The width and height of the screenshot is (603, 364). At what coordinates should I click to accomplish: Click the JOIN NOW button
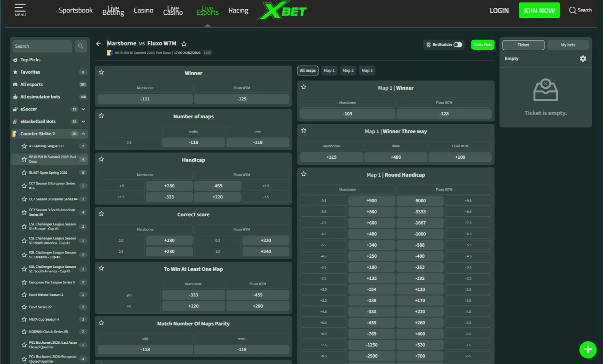point(539,10)
